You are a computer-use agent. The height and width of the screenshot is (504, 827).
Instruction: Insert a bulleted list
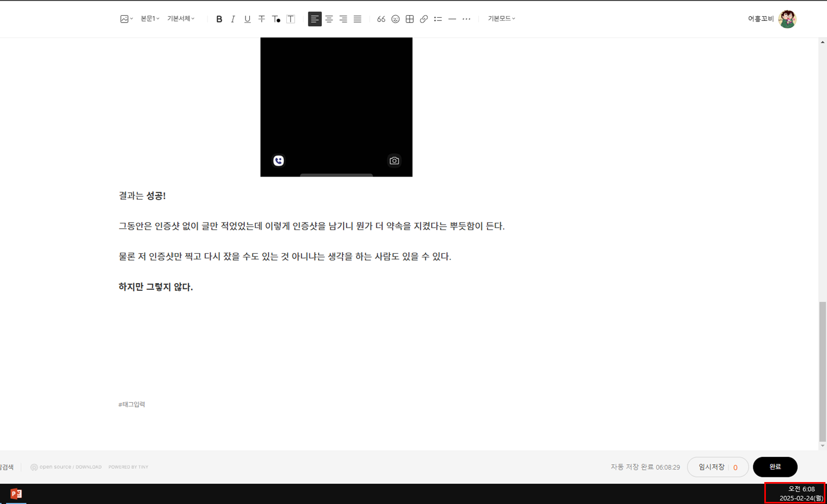point(438,19)
